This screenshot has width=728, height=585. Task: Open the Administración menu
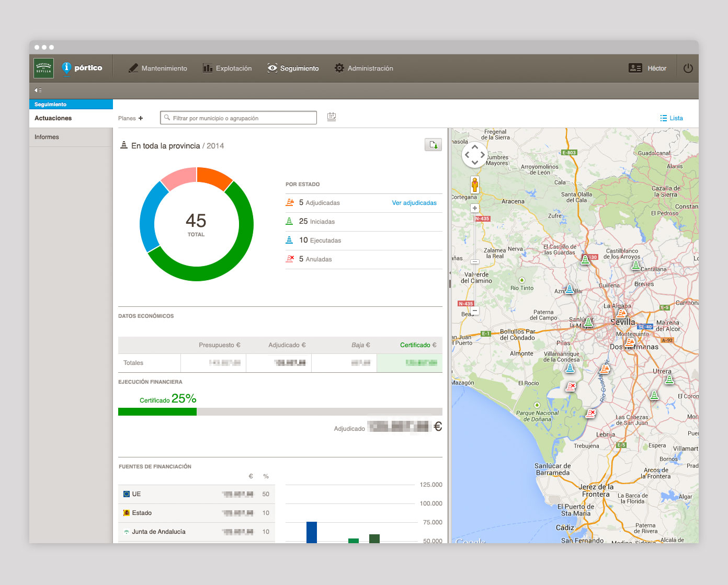tap(364, 68)
